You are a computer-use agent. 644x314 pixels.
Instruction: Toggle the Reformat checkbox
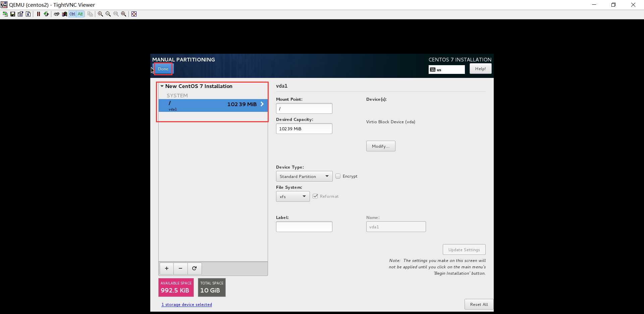[315, 196]
